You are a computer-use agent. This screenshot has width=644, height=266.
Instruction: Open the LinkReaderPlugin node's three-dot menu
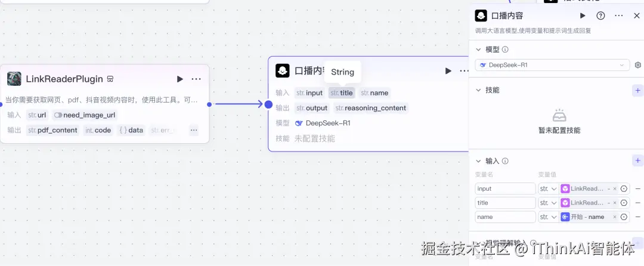(x=196, y=79)
